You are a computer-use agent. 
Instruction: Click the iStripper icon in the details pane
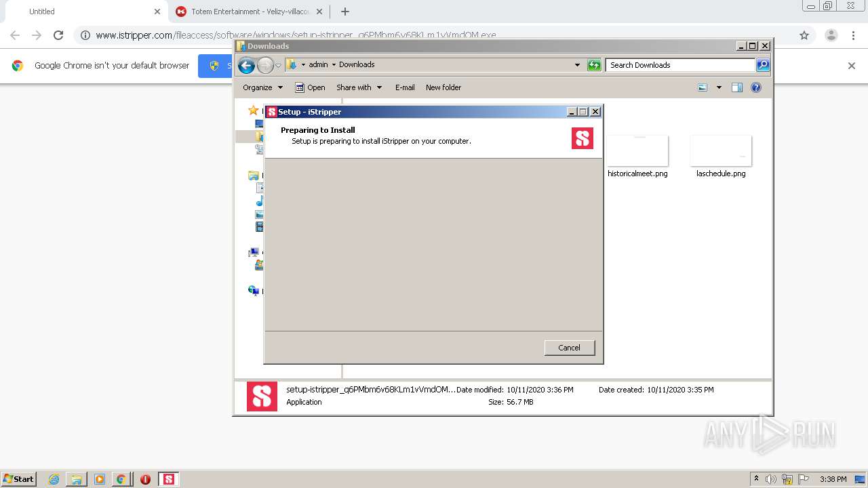pyautogui.click(x=262, y=396)
